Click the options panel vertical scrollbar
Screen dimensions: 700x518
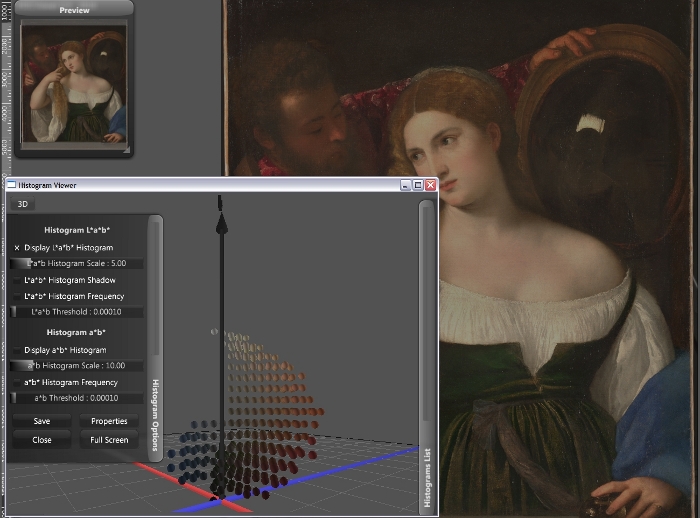click(155, 288)
